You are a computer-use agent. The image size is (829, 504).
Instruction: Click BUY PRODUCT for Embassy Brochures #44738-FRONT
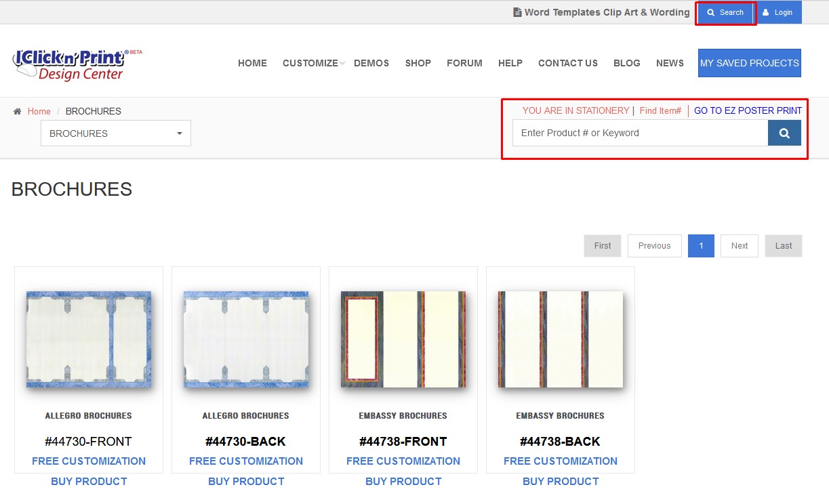(403, 481)
